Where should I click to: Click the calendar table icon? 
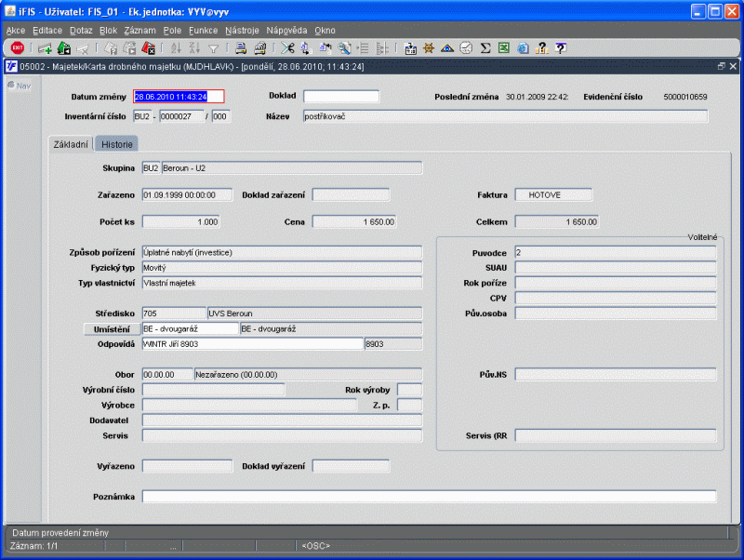(410, 48)
